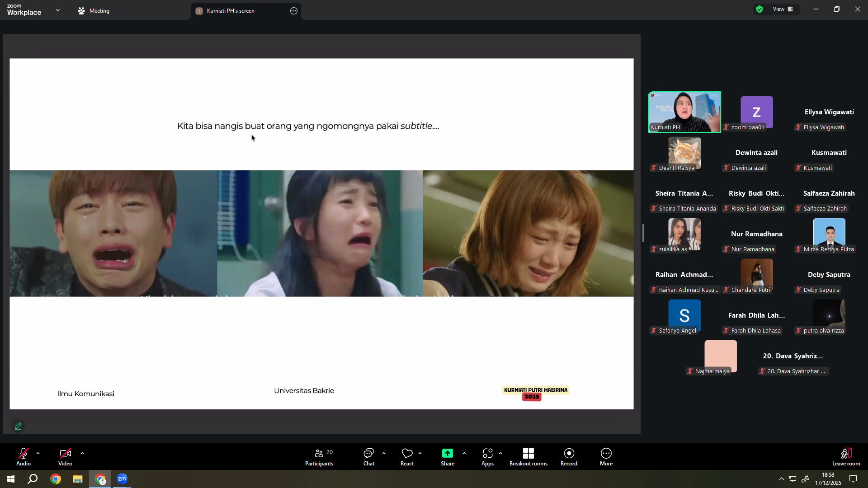Open Breakout rooms
Screen dimensions: 868x488
coord(528,457)
